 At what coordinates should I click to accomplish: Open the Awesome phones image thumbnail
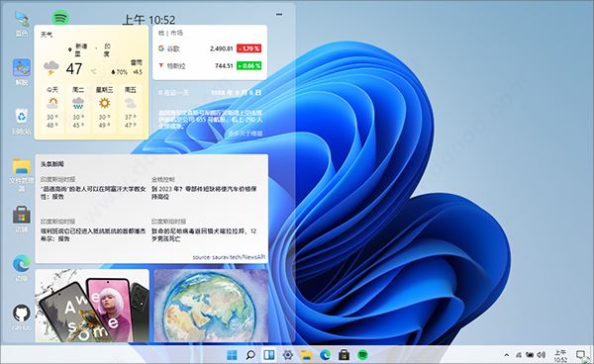click(92, 306)
